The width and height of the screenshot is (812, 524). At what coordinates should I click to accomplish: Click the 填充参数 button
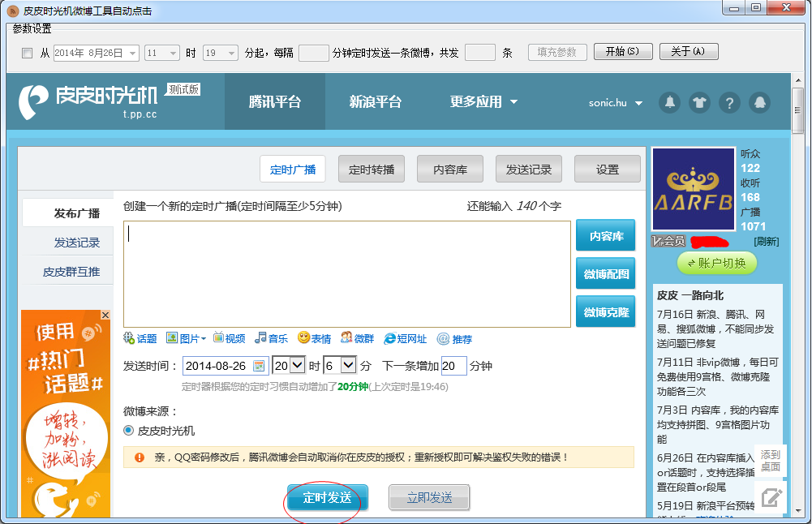point(557,52)
